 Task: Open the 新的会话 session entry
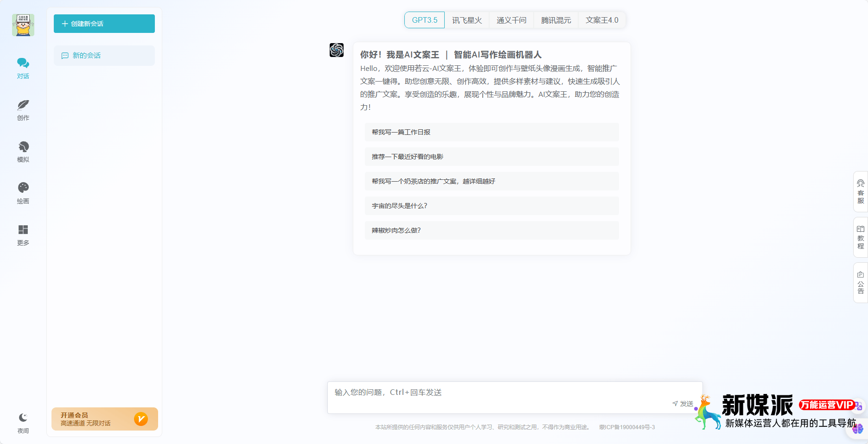(x=104, y=56)
